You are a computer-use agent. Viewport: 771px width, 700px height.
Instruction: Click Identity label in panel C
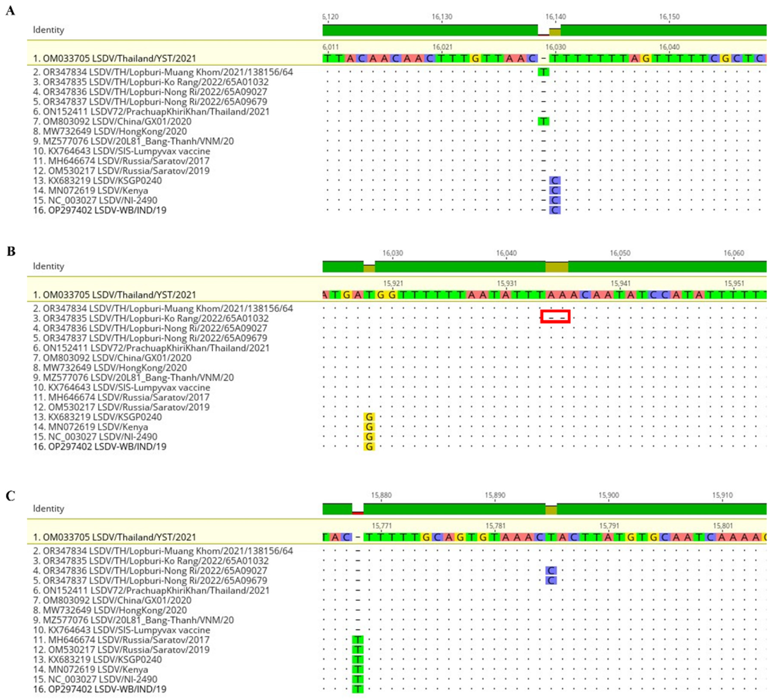(48, 508)
